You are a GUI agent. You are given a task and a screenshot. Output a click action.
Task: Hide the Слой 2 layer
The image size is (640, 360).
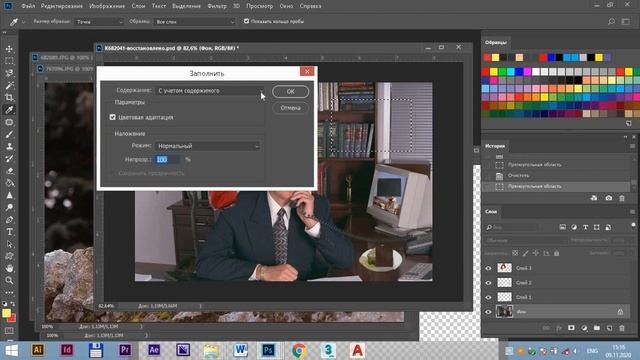(x=489, y=283)
